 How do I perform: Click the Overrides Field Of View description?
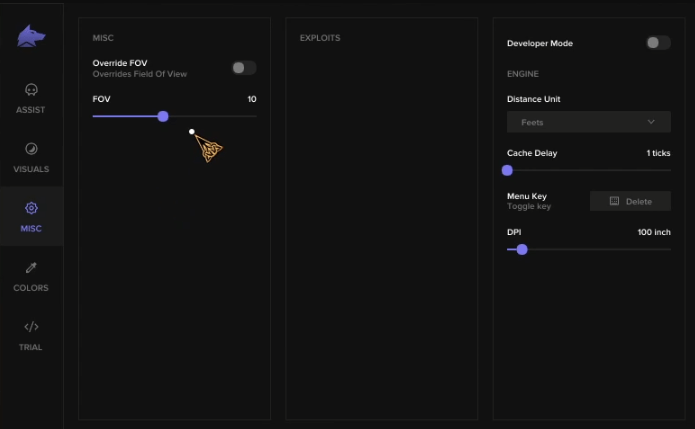[x=140, y=74]
